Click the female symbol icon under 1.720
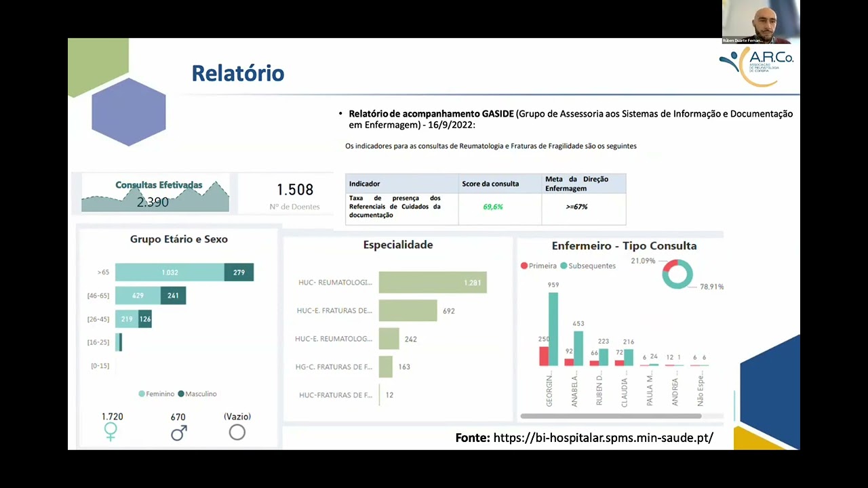The height and width of the screenshot is (488, 868). click(x=111, y=432)
